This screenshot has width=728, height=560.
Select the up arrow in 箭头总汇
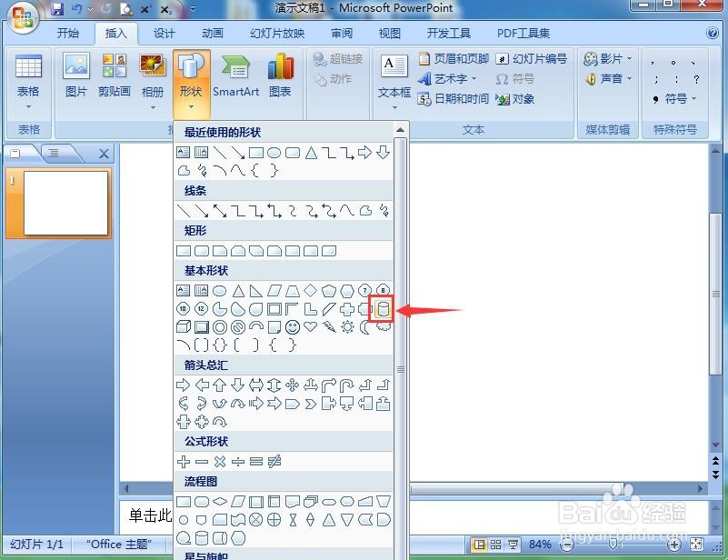tap(220, 385)
